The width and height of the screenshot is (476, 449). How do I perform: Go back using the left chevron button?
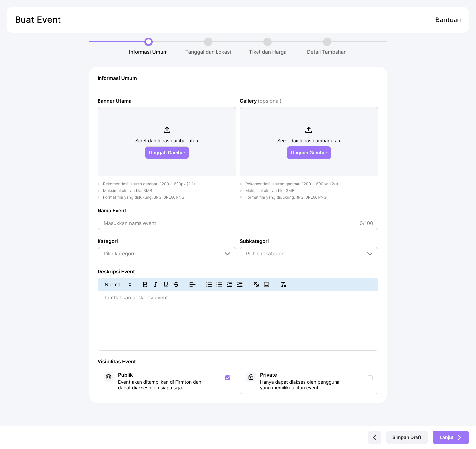pos(375,437)
